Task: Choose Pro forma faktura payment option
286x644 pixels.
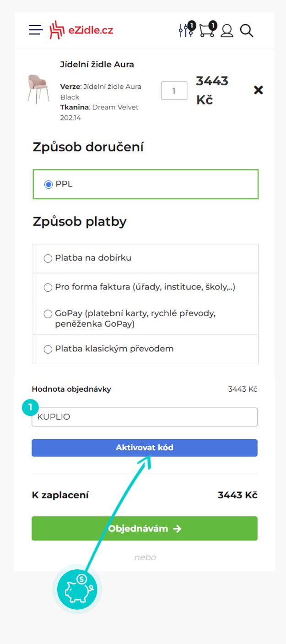Action: coord(48,288)
